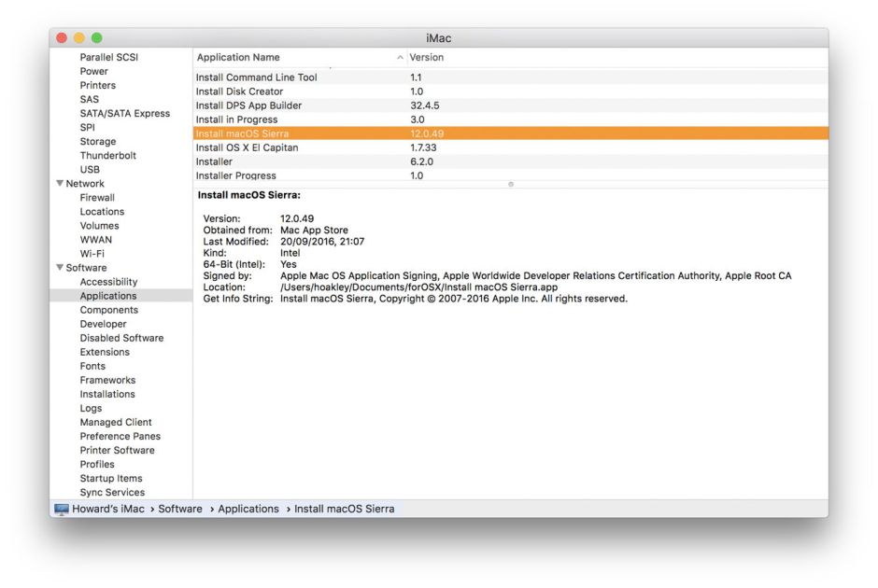Select Firewall in the sidebar
Image resolution: width=878 pixels, height=588 pixels.
point(97,198)
